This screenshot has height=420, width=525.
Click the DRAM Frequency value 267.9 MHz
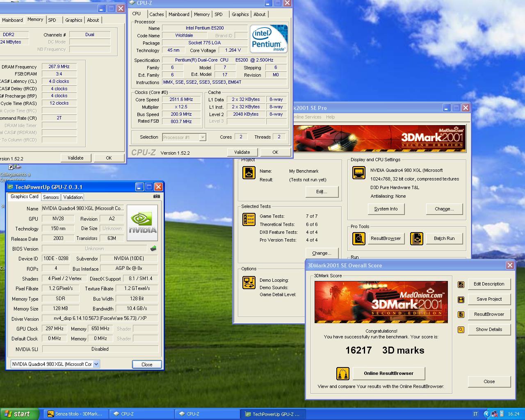59,66
